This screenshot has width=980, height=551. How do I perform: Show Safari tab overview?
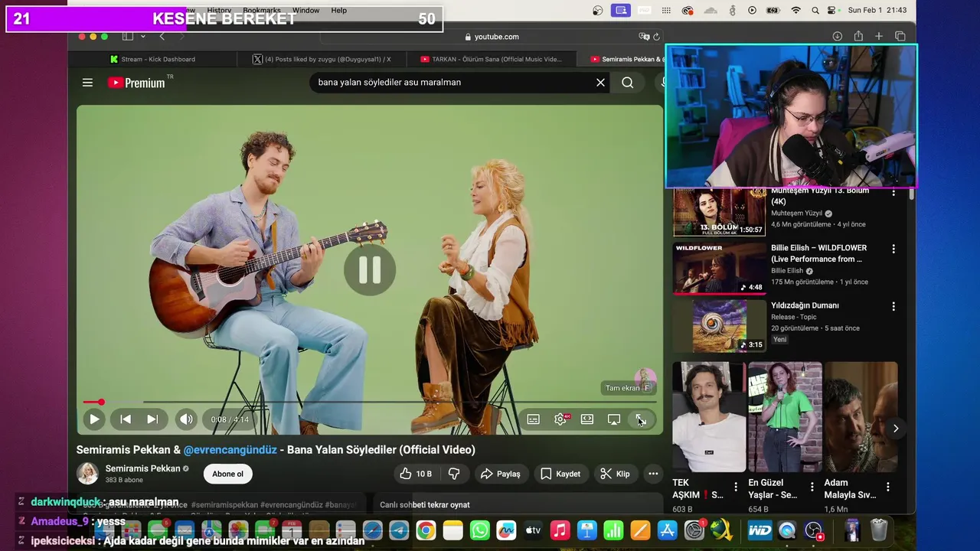(x=900, y=37)
